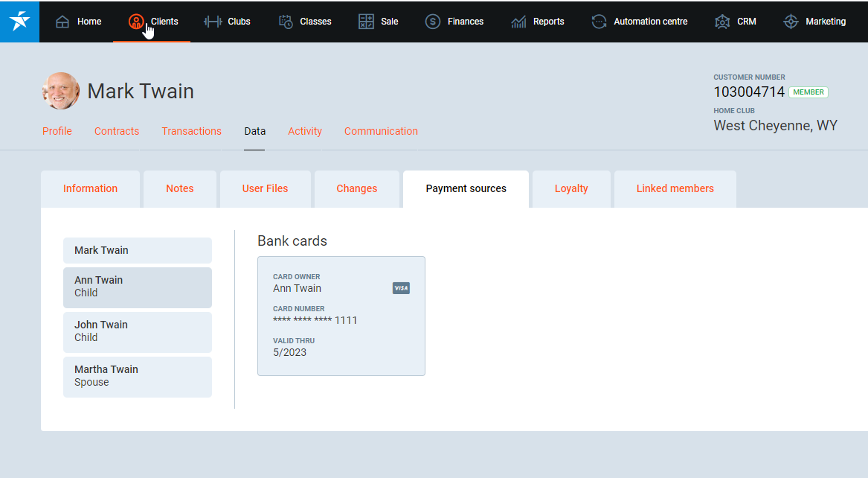Click Mark Twain's profile photo
Image resolution: width=868 pixels, height=478 pixels.
pos(61,91)
